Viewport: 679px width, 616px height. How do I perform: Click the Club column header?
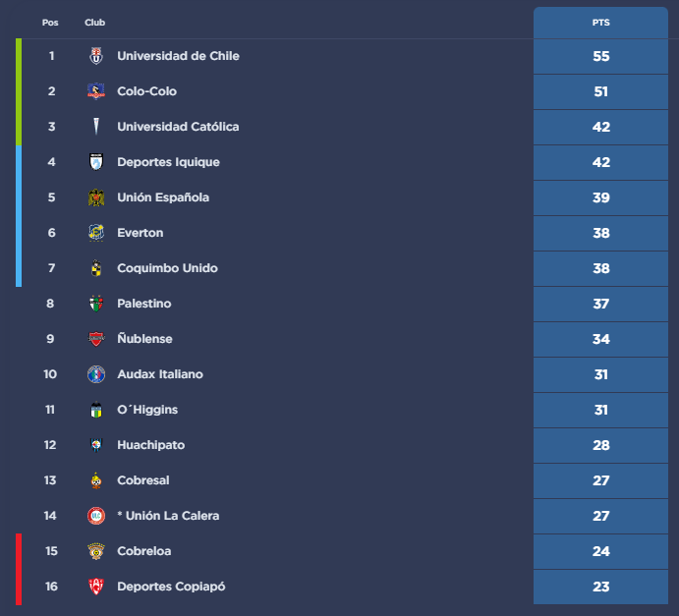pos(95,23)
